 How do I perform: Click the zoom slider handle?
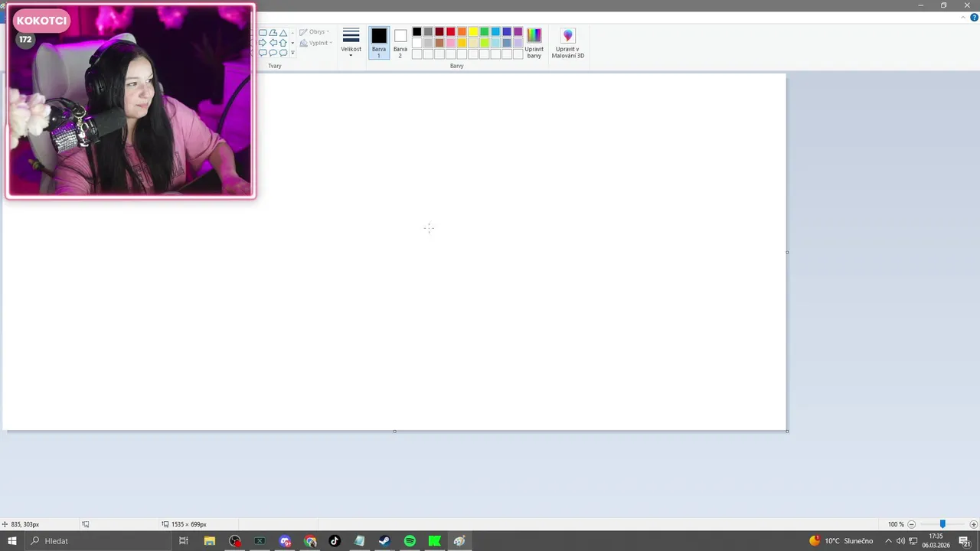tap(942, 524)
